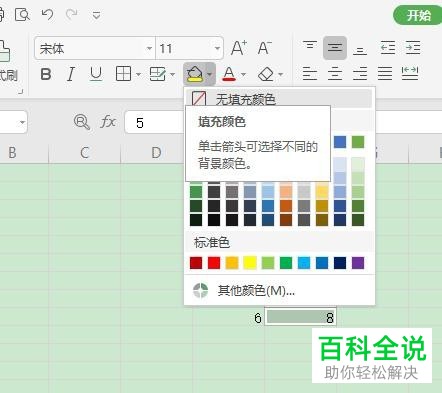Screen dimensions: 442x393
Task: Pick yellow standard color swatch
Action: 250,263
